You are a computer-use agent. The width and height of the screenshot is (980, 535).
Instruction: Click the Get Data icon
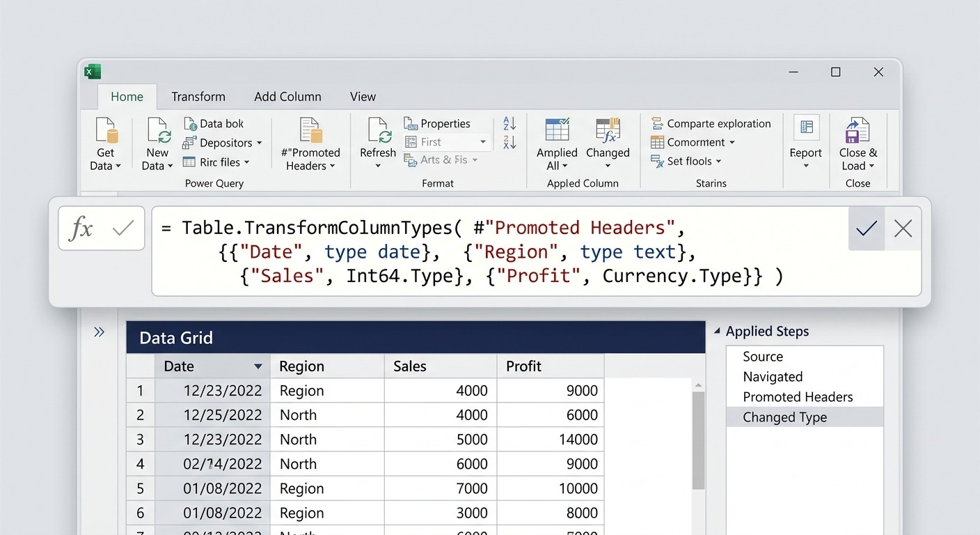coord(106,131)
